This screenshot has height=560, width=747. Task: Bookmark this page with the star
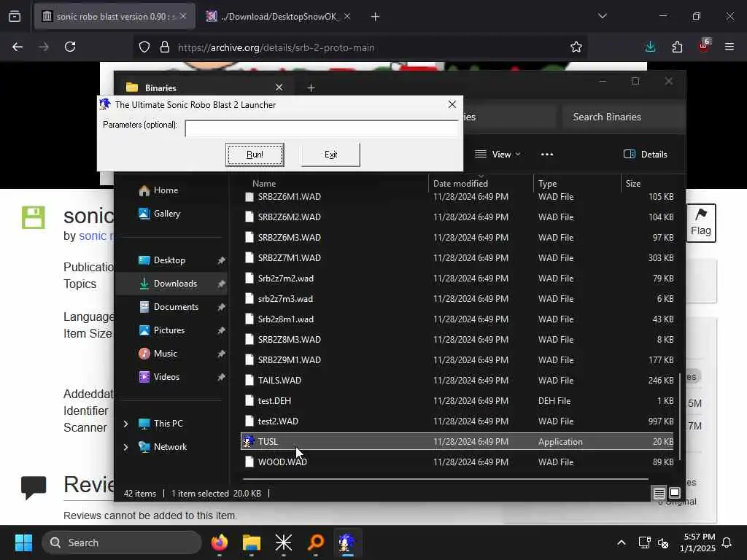click(576, 47)
